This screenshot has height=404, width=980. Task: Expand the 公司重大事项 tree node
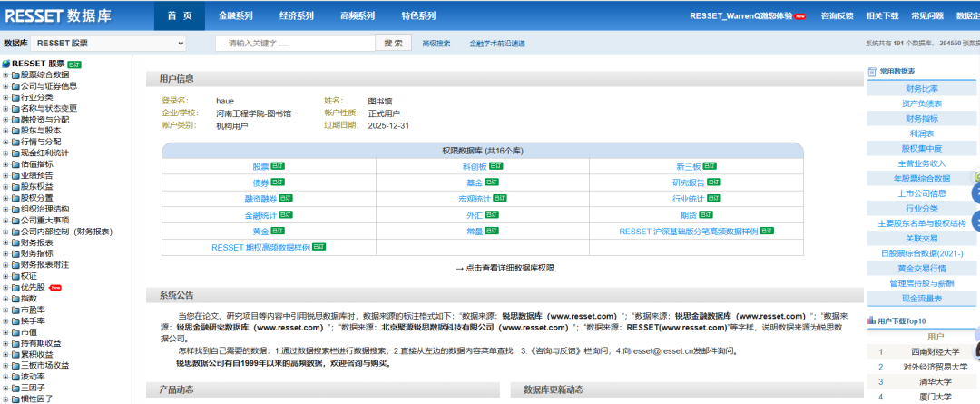tap(5, 221)
